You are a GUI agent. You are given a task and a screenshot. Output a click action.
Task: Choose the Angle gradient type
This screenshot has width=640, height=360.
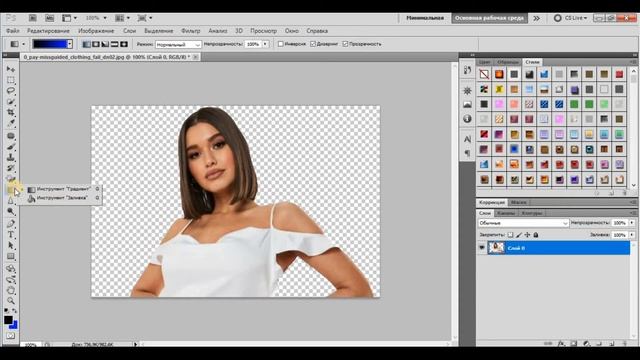[105, 44]
